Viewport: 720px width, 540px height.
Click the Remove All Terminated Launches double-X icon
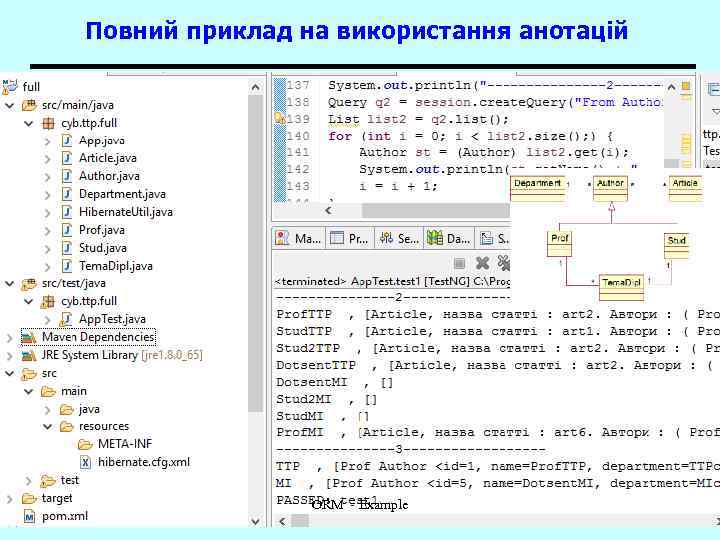[x=504, y=262]
